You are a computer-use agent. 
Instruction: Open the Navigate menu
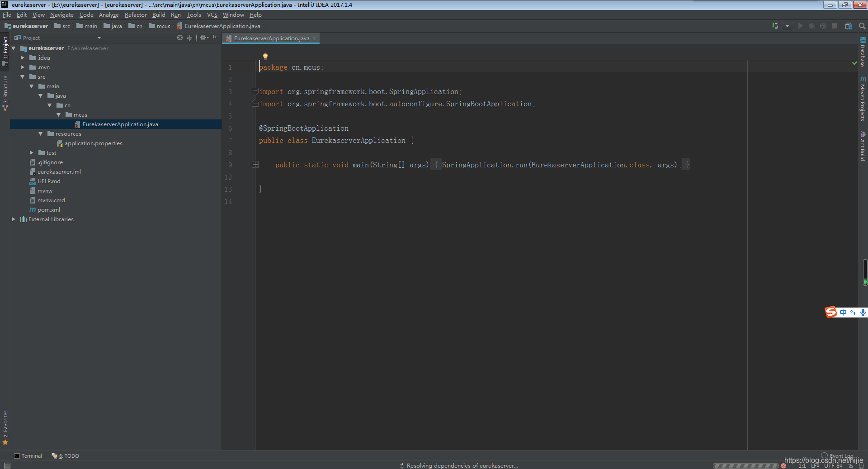62,15
